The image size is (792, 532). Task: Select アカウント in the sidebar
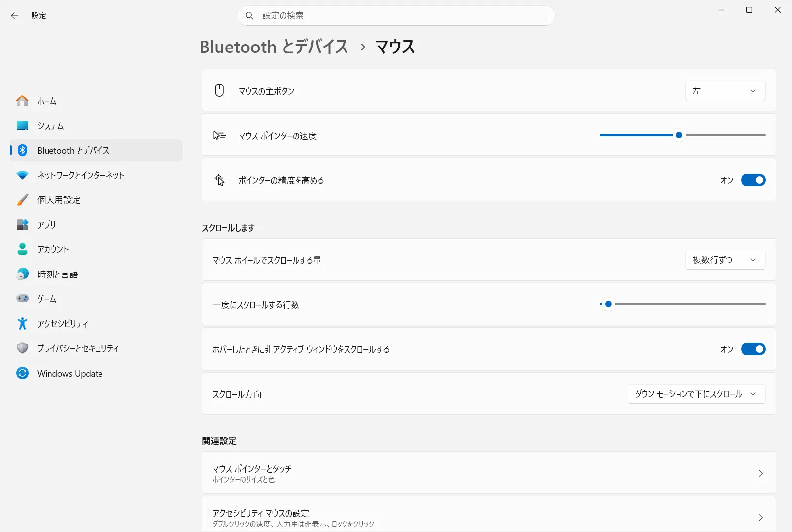[x=96, y=249]
